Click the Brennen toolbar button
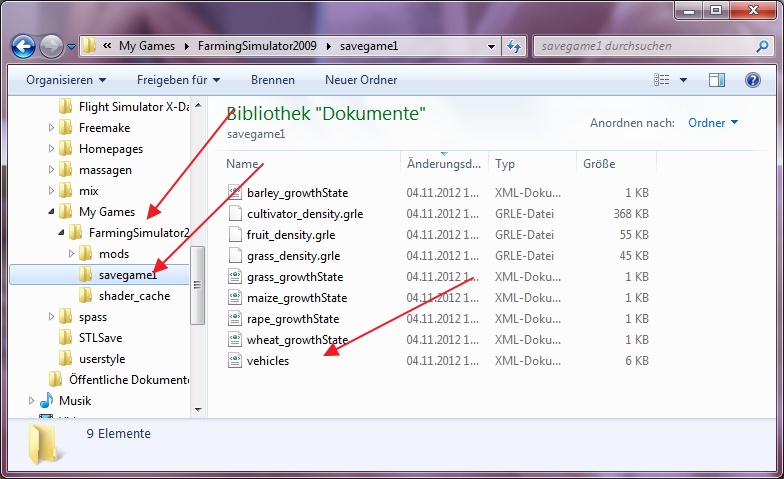This screenshot has height=479, width=784. [272, 80]
